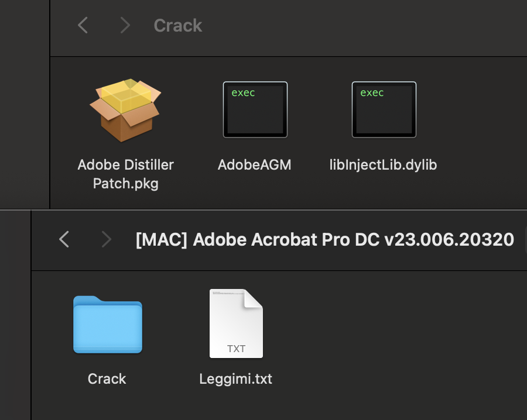Click the "[MAC] Adobe Acrobat Pro DC v23.006.20320" title
The width and height of the screenshot is (527, 420).
click(324, 240)
